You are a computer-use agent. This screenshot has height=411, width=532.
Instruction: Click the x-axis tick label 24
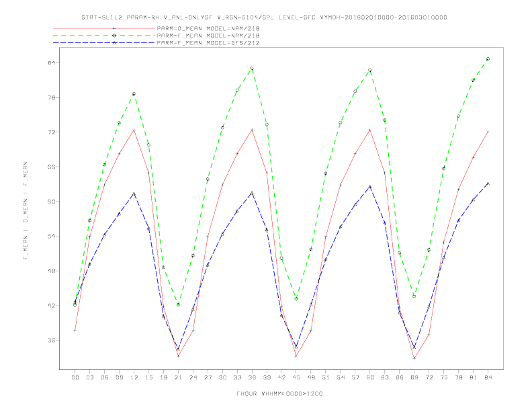193,377
